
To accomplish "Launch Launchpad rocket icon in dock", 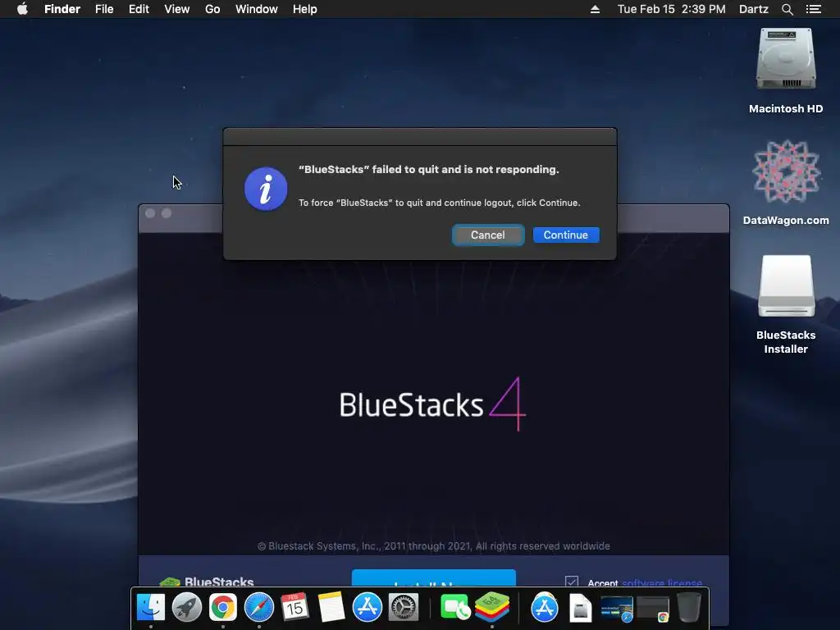I will (186, 607).
